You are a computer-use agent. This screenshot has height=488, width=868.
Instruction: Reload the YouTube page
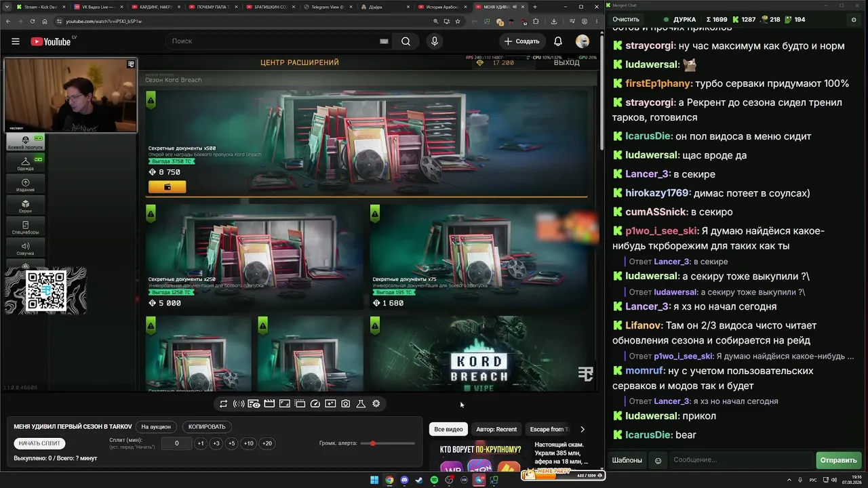click(x=32, y=21)
